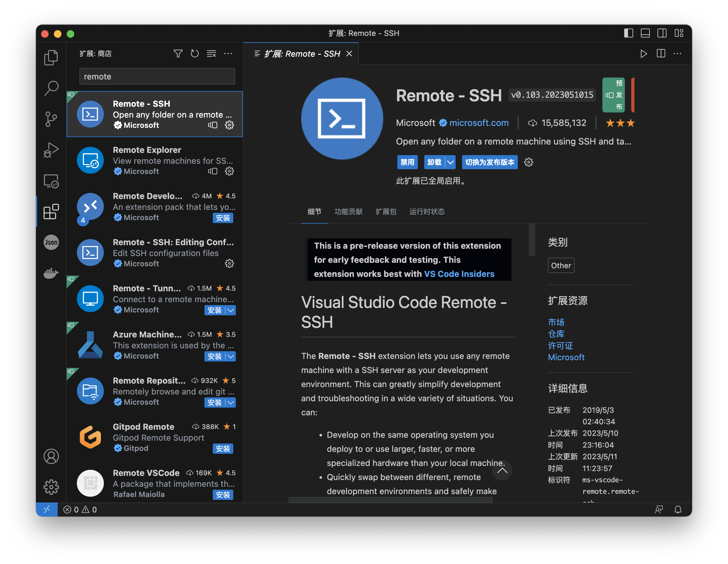Screen dimensions: 728x564
Task: Select Remote Explorer extension in list
Action: 155,160
